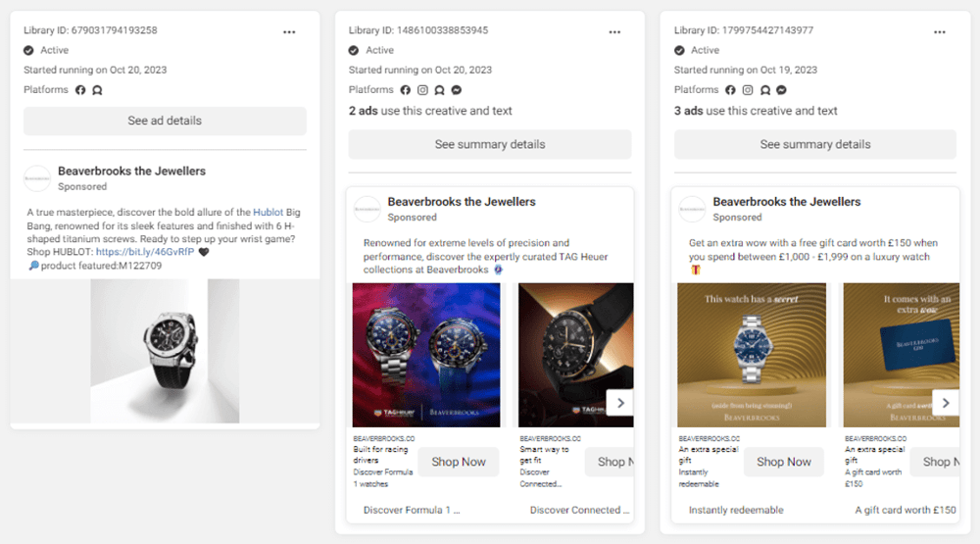Click See summary details on the TAG Heuer ad
Image resolution: width=980 pixels, height=544 pixels.
[490, 144]
